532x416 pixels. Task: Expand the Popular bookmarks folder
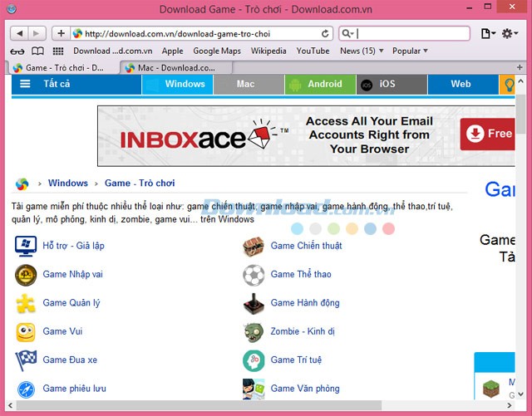point(410,51)
